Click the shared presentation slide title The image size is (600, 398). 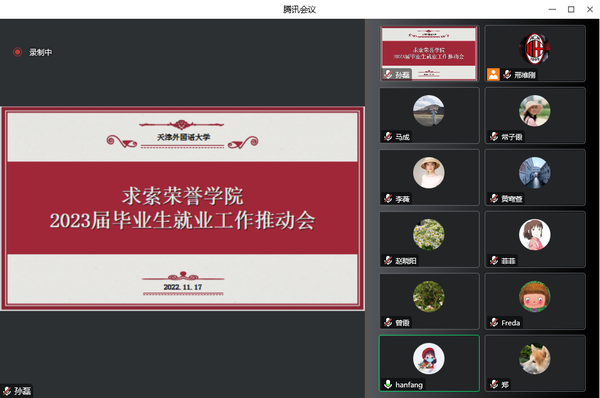coord(182,208)
